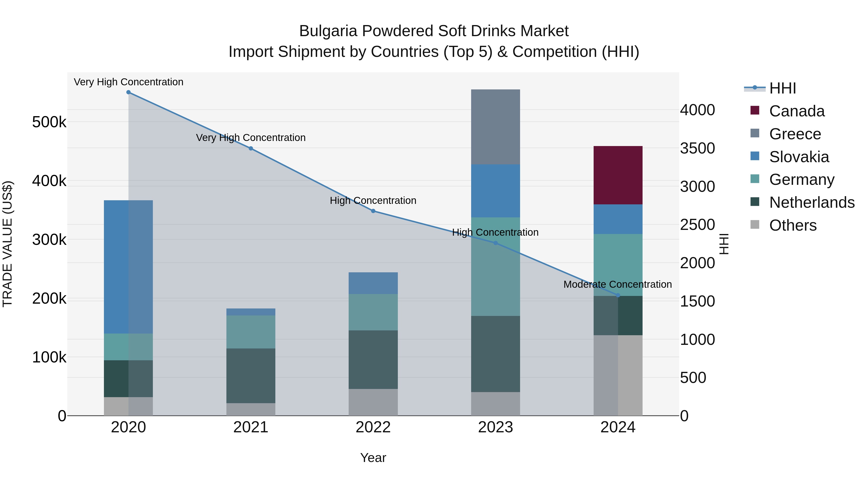Toggle Germany series in the legend
The height and width of the screenshot is (488, 868).
pos(792,180)
